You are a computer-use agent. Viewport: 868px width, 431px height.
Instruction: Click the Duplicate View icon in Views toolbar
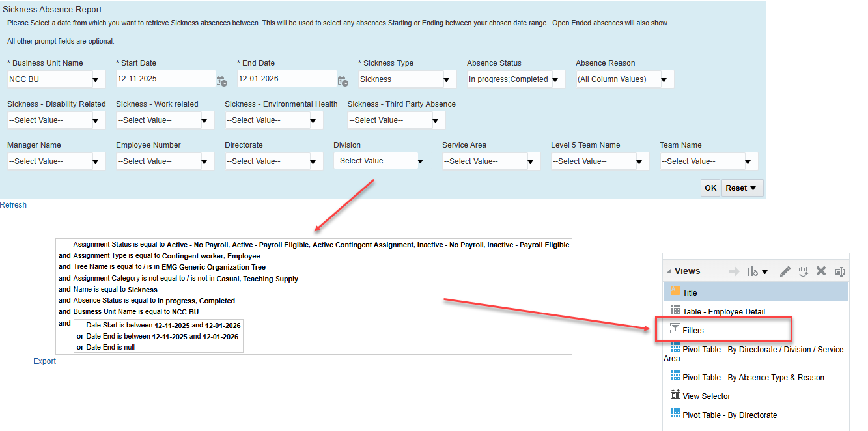(x=804, y=271)
